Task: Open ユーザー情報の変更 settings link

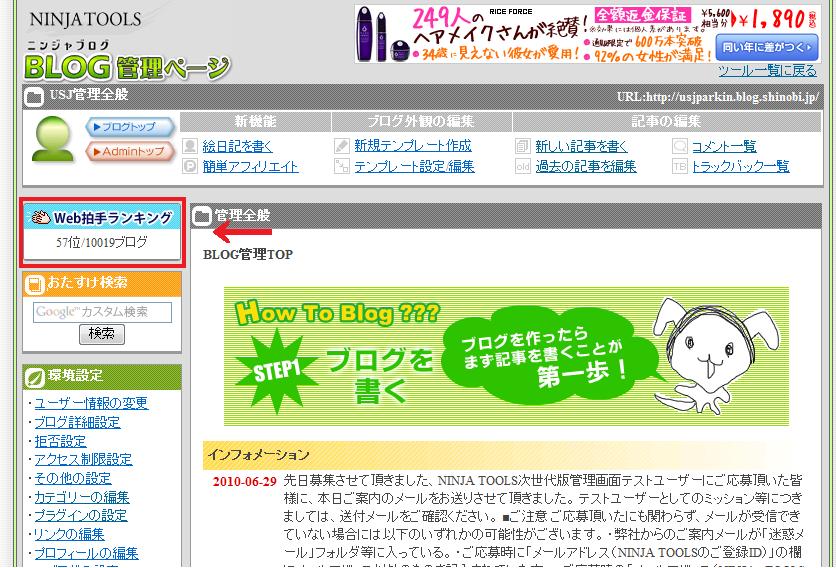Action: [91, 403]
